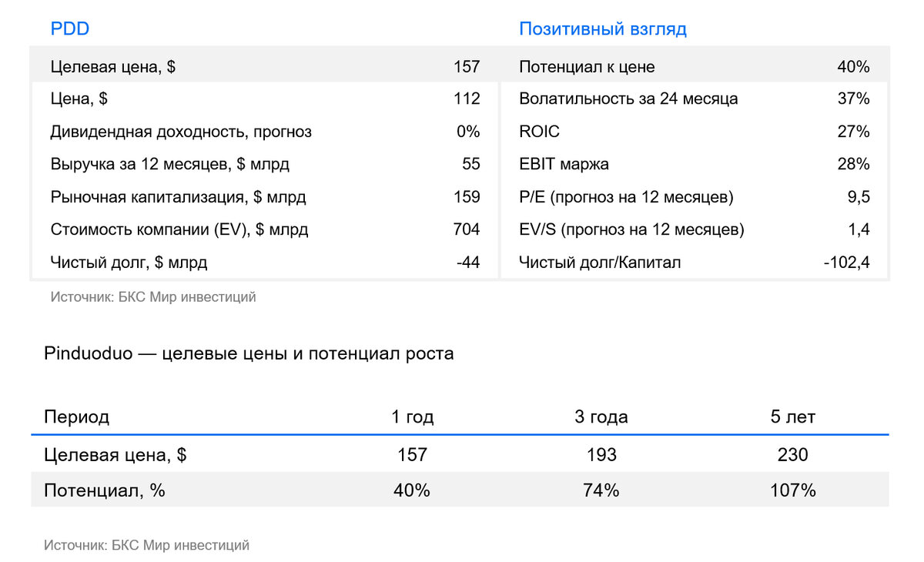Select the Целевая цена value 157 in top table

[467, 67]
